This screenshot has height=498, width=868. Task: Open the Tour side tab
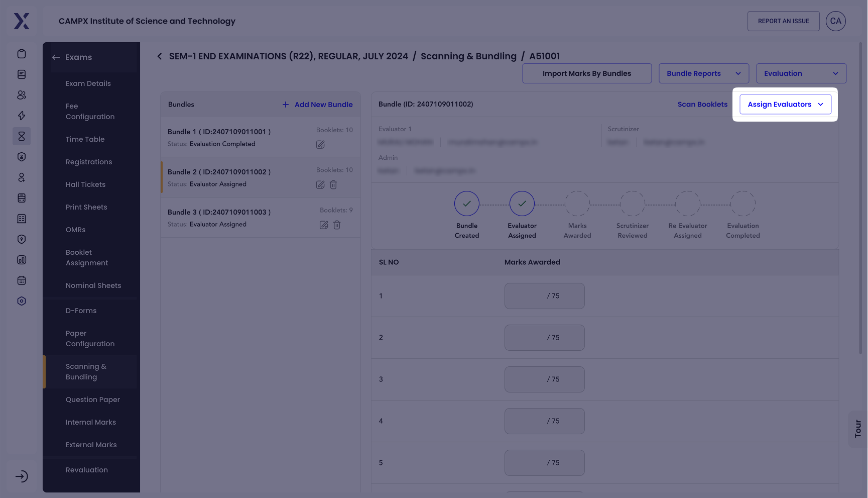click(x=858, y=429)
